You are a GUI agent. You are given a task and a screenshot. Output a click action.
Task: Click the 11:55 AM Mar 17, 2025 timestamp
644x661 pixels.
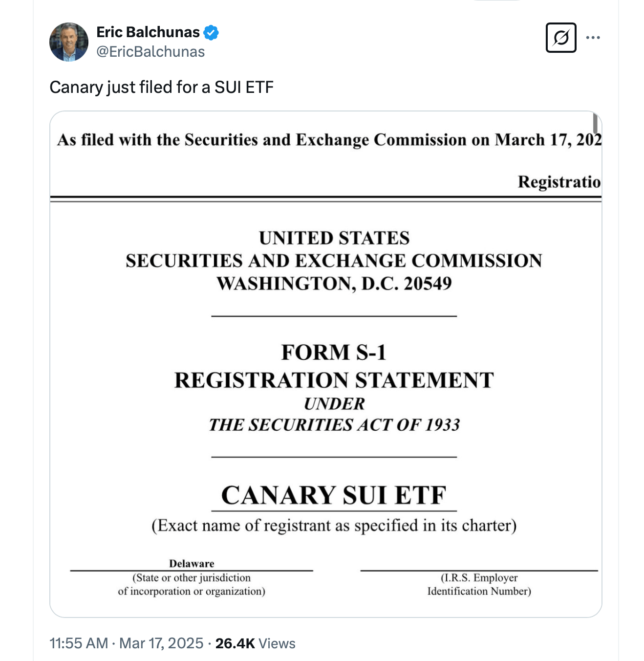tap(127, 643)
